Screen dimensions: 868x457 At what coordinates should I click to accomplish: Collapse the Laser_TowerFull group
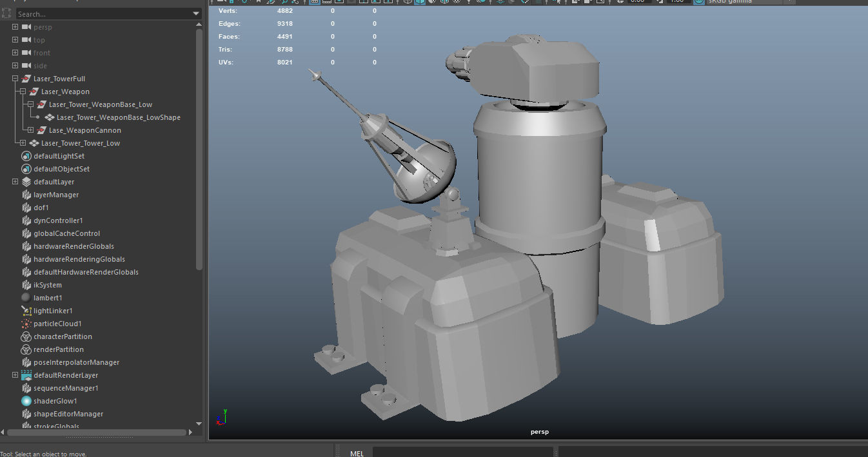point(15,79)
